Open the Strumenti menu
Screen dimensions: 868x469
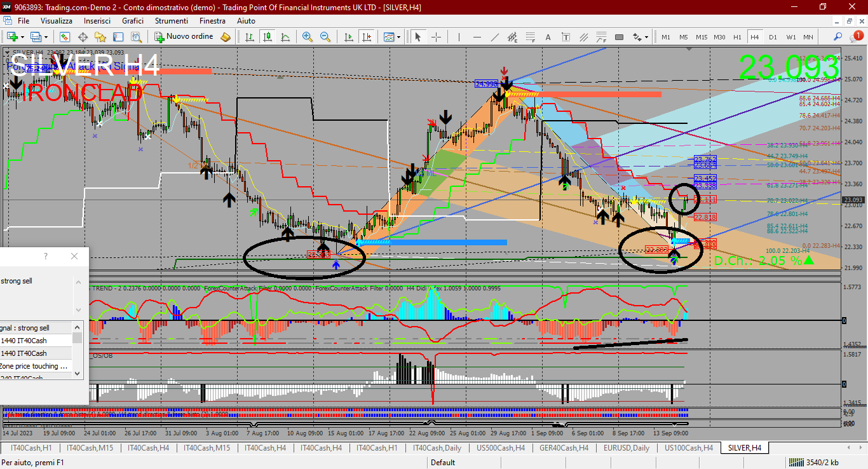172,21
